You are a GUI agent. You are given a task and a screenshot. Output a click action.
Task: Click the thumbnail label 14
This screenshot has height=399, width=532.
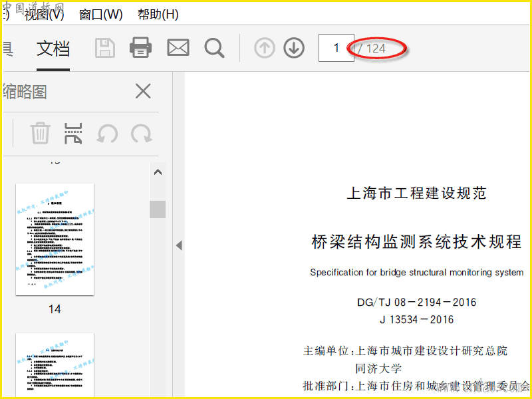(x=55, y=309)
